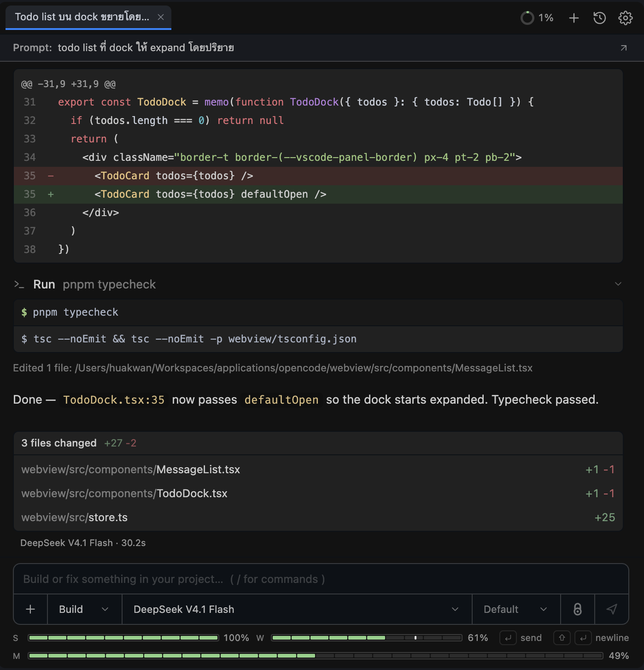Viewport: 644px width, 670px height.
Task: Click the +25 count for store.ts
Action: click(605, 517)
